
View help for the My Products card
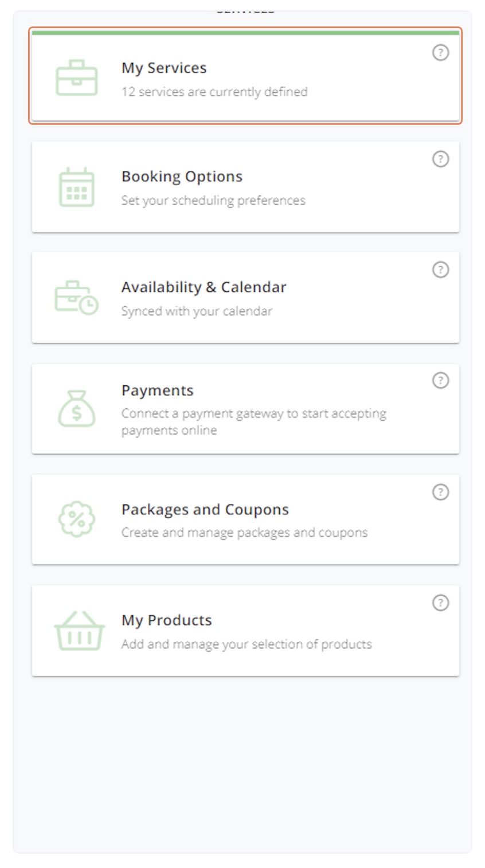point(440,603)
